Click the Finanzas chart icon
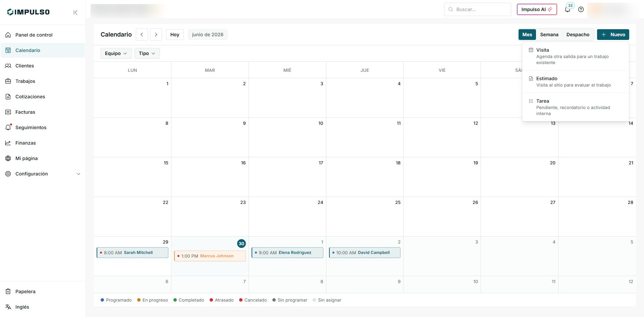 pyautogui.click(x=8, y=143)
